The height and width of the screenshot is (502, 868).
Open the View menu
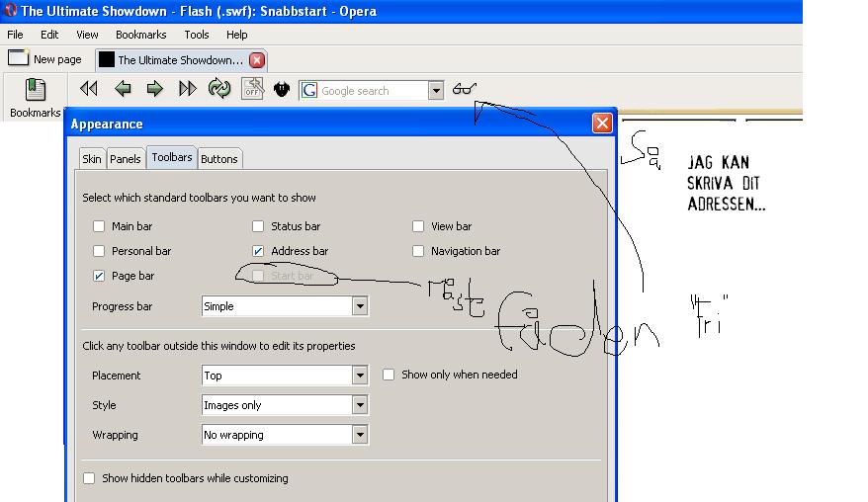pos(87,35)
